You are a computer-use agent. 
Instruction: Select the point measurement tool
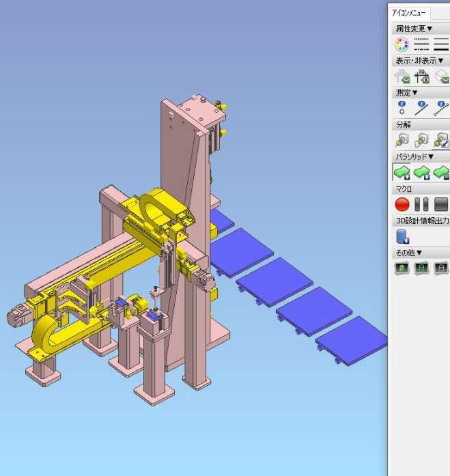402,108
